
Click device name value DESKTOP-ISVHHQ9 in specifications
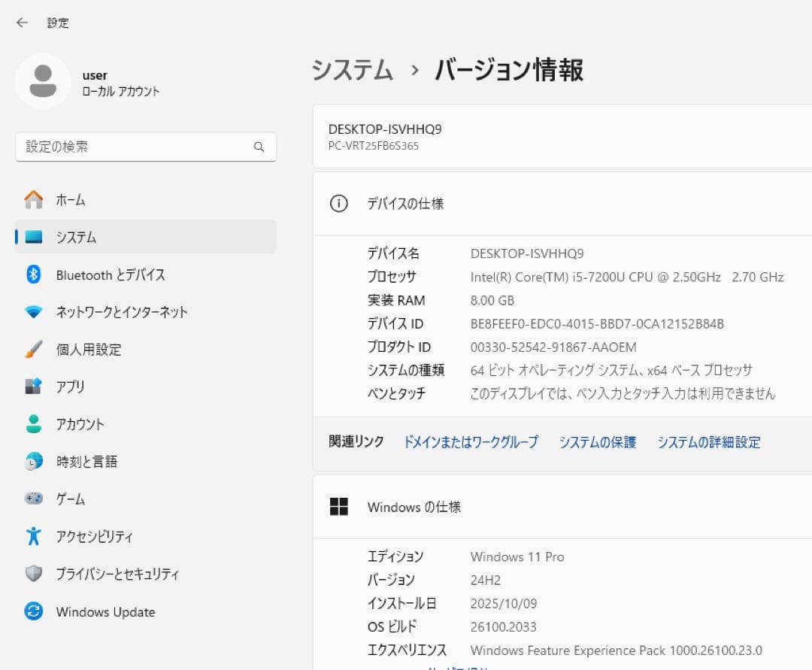(526, 253)
